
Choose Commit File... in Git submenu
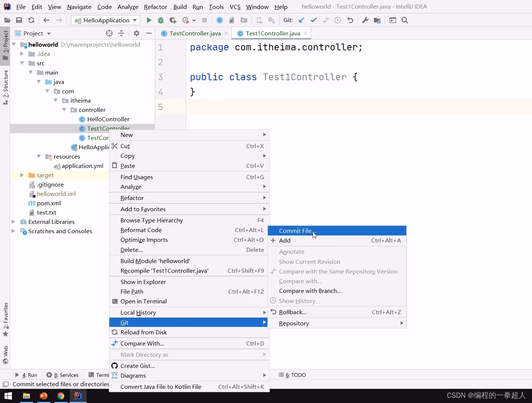[337, 231]
